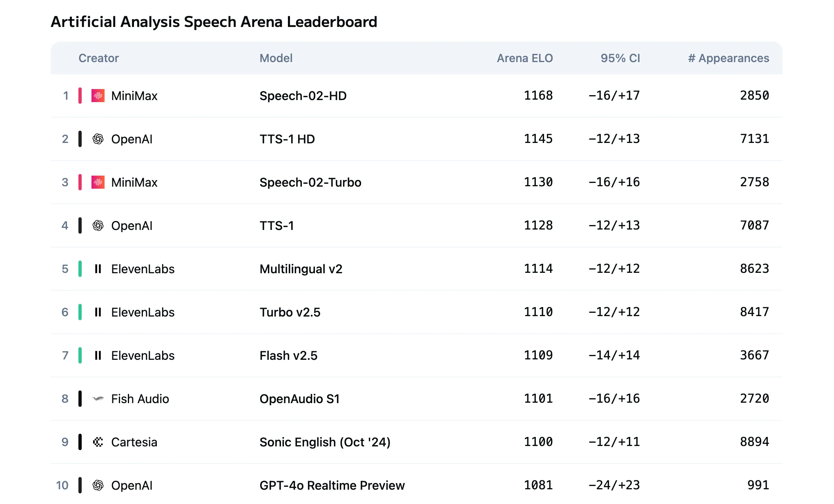Screen dimensions: 834x504
Task: Select the OpenAudio S1 model name
Action: tap(299, 399)
